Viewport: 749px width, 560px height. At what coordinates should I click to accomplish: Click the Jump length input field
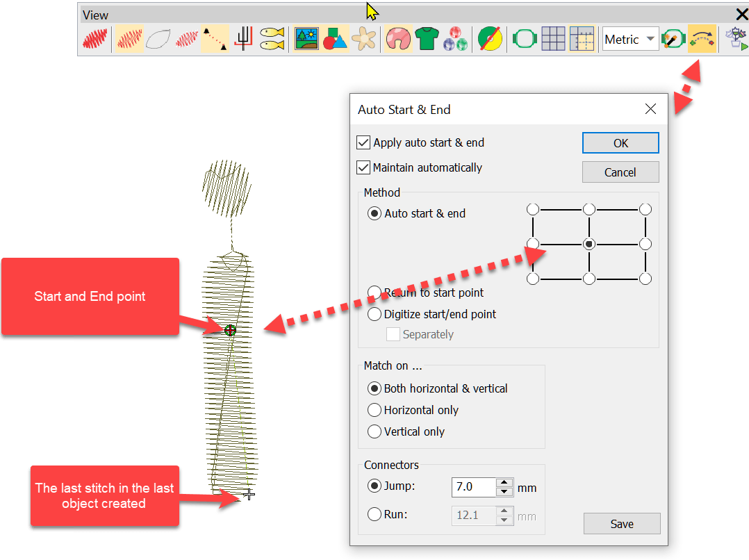tap(474, 487)
